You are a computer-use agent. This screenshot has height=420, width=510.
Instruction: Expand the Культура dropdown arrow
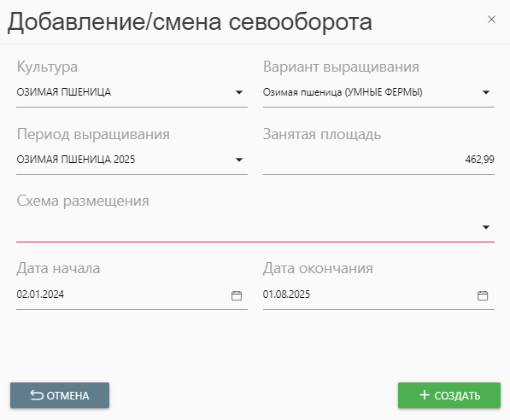pos(239,92)
